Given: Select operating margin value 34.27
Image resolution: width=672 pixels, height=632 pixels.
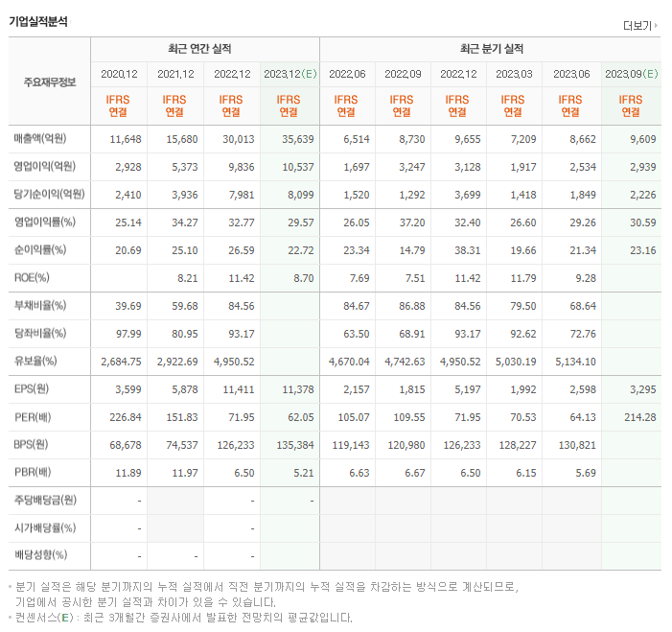Looking at the screenshot, I should pos(185,222).
